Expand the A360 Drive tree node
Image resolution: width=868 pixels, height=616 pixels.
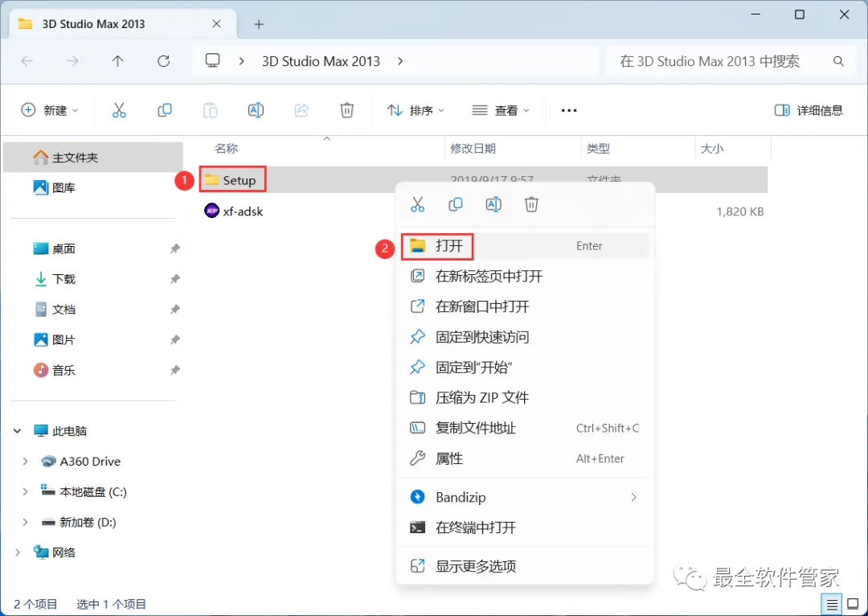(25, 461)
